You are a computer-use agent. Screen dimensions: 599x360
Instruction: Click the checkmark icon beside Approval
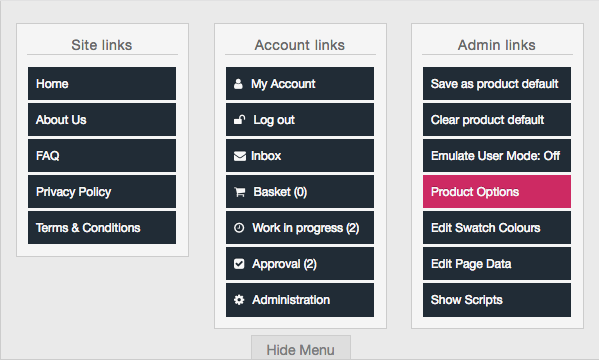click(239, 264)
